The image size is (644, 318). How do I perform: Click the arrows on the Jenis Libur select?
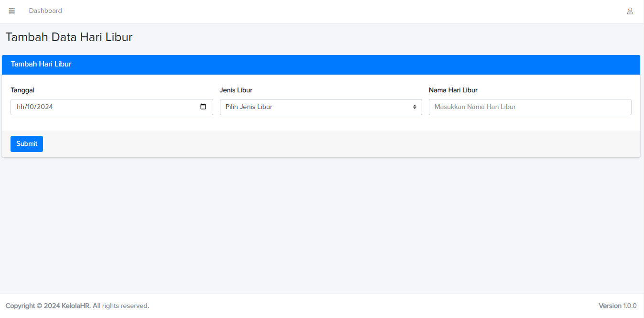[x=415, y=107]
